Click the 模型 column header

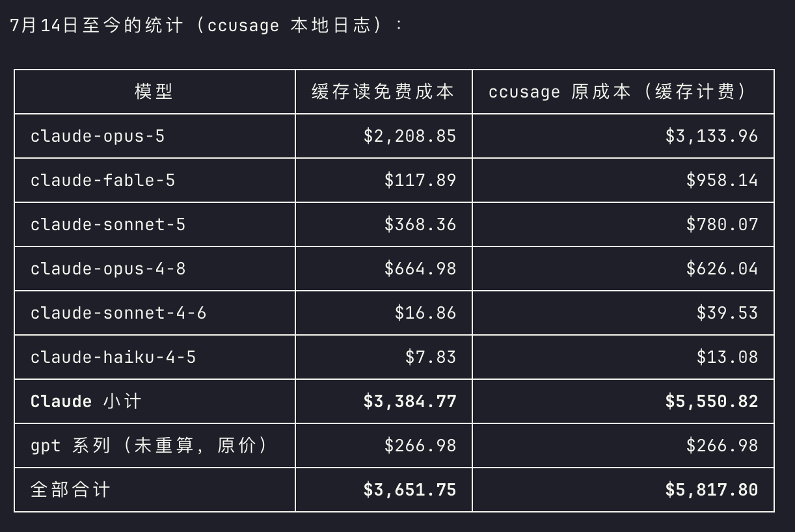click(154, 92)
